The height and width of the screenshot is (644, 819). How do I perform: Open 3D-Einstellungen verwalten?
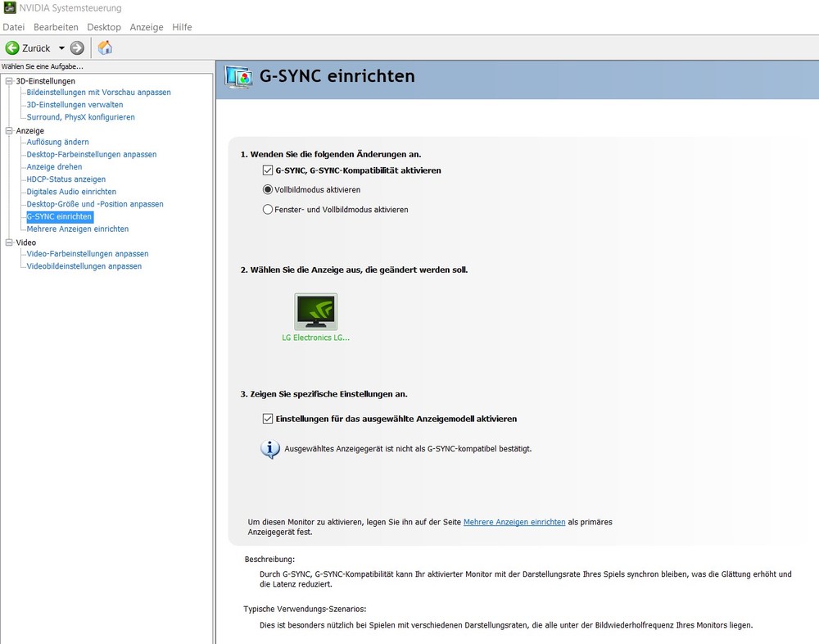pos(75,105)
